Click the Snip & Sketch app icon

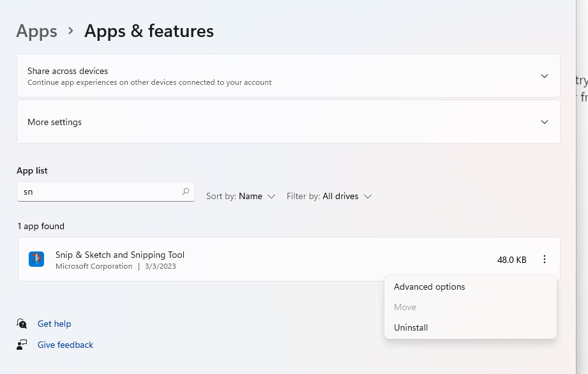click(x=36, y=259)
